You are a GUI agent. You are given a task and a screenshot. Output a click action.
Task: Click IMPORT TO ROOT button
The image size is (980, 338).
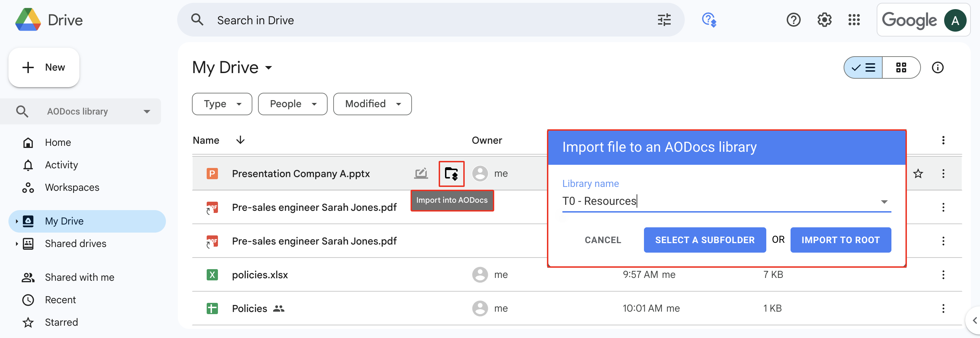(x=840, y=240)
